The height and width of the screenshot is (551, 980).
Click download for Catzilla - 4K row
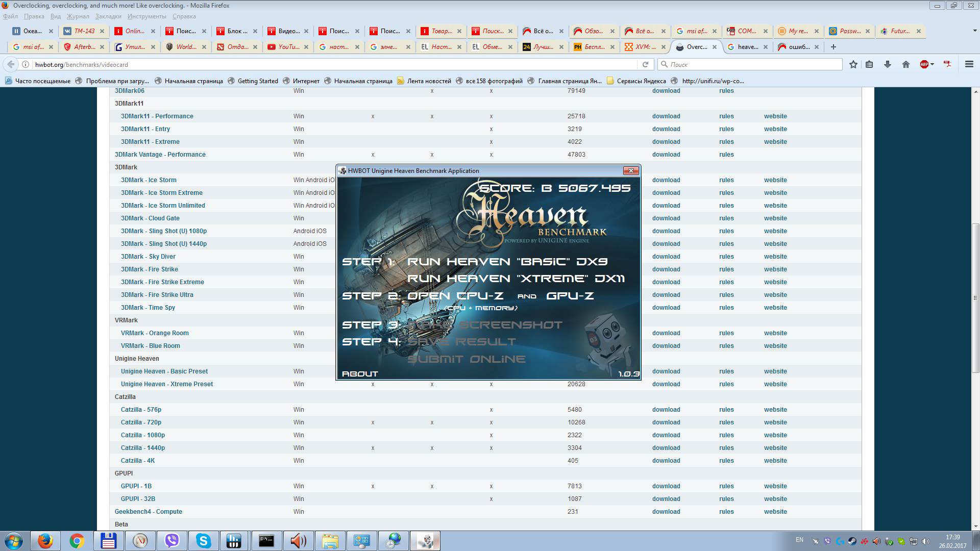click(666, 461)
